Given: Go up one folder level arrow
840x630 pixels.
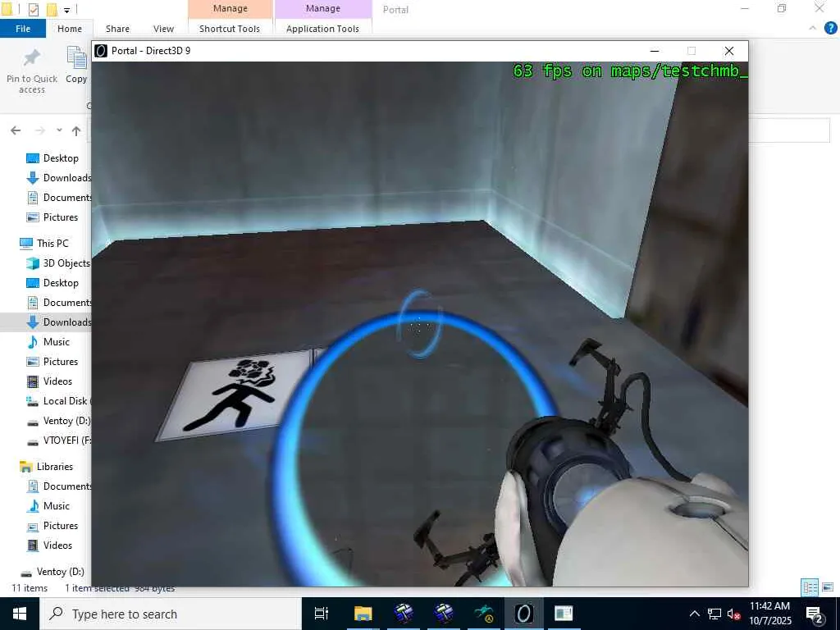Looking at the screenshot, I should click(x=76, y=130).
